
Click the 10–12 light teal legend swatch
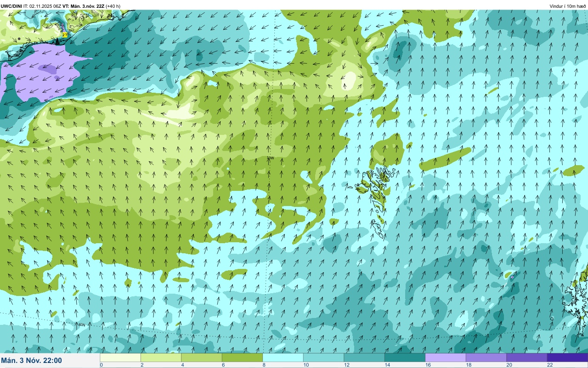click(323, 357)
